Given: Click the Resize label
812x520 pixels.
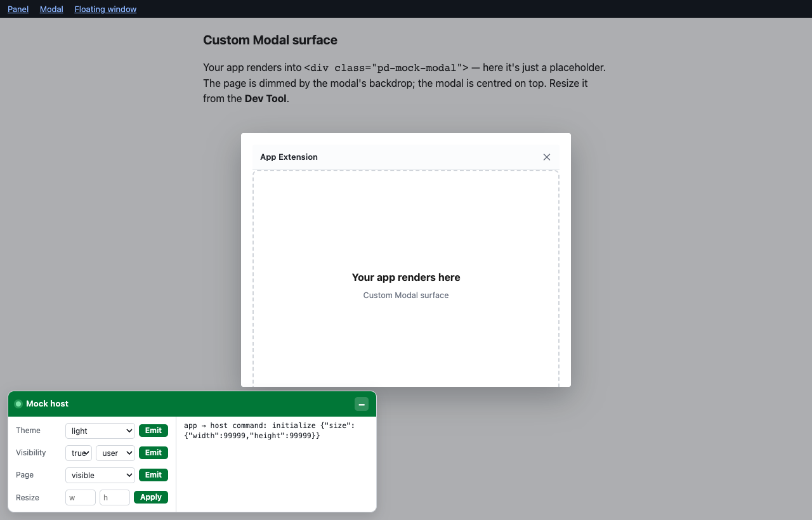Looking at the screenshot, I should [x=27, y=498].
